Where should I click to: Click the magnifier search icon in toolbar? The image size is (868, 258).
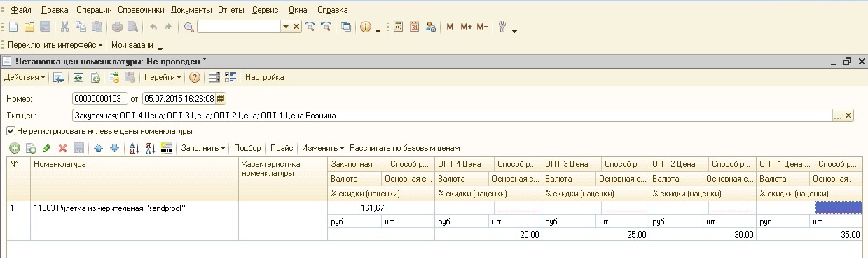pyautogui.click(x=188, y=27)
